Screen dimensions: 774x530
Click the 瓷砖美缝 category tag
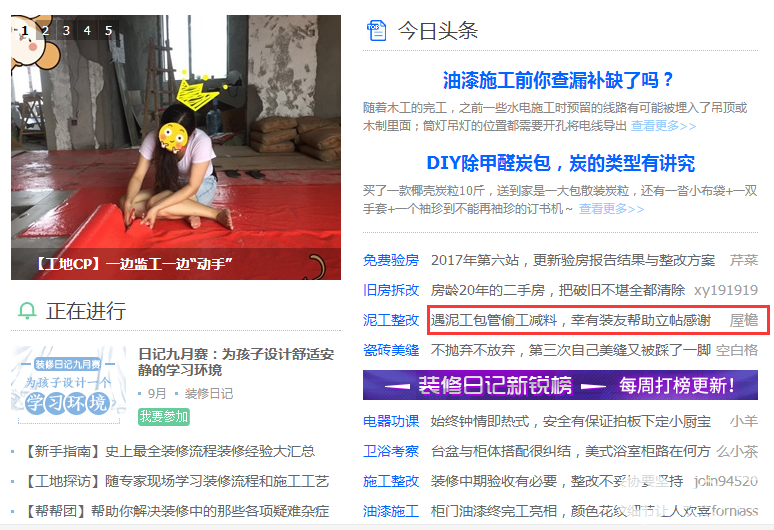click(x=391, y=350)
